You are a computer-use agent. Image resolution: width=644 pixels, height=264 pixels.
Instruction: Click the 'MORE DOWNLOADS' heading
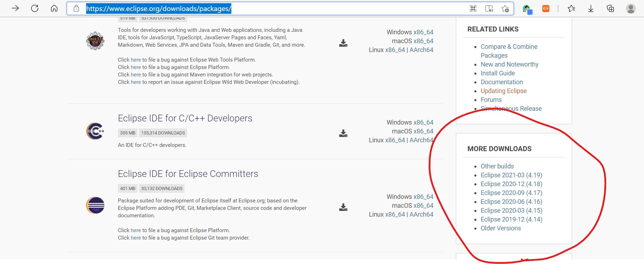(x=499, y=149)
